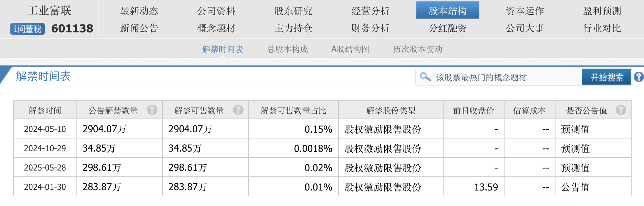Viewport: 644px width, 206px height.
Task: Click the 主力持仓 link
Action: 293,28
